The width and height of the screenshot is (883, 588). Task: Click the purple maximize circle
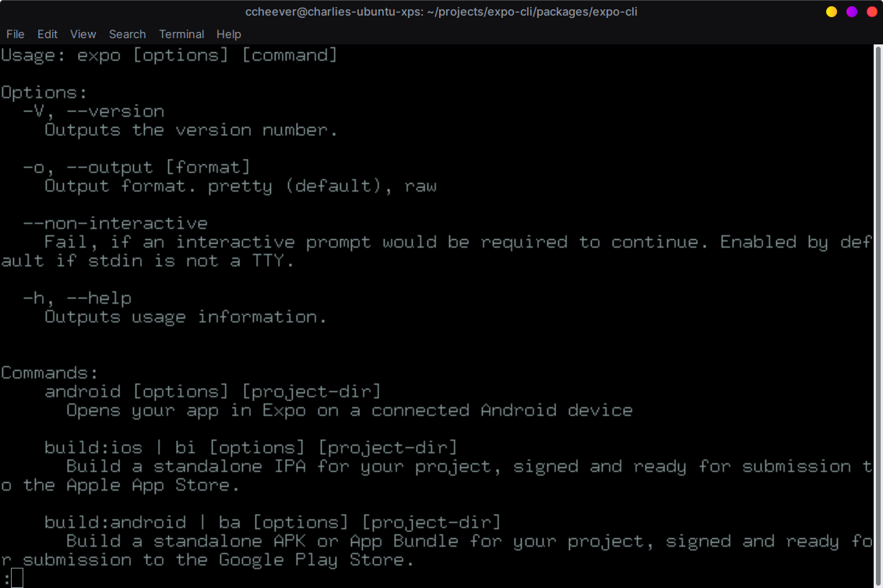852,12
